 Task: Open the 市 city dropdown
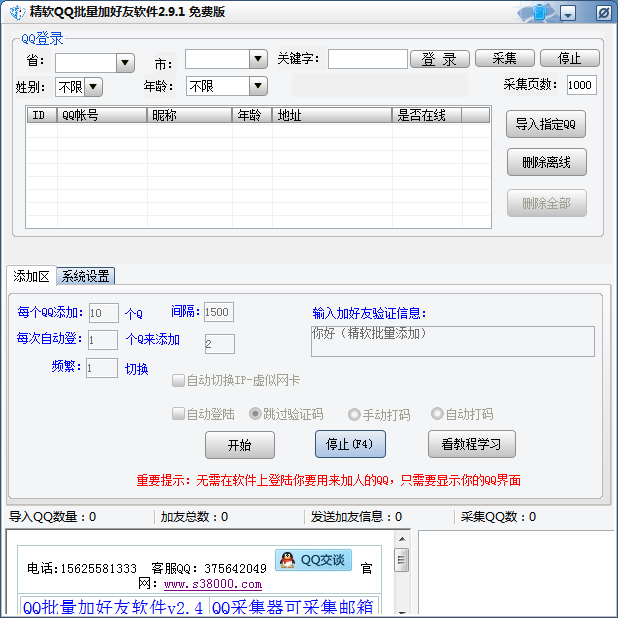click(258, 59)
